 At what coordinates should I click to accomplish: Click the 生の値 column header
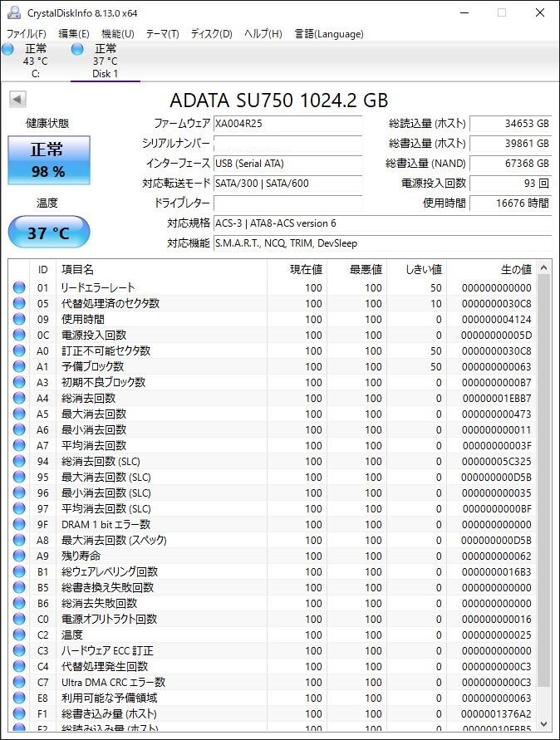click(x=492, y=269)
